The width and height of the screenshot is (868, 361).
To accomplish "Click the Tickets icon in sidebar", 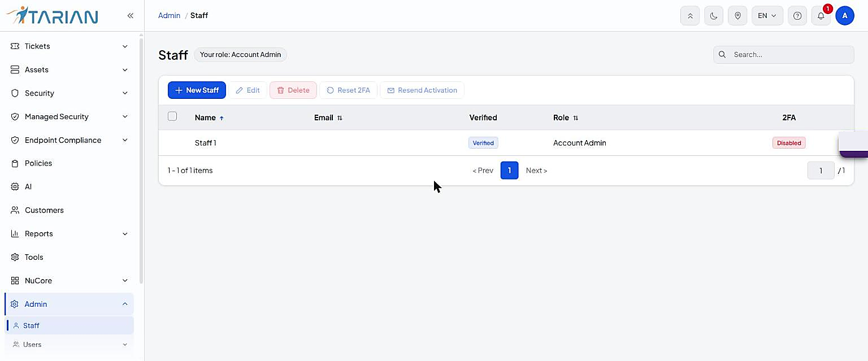I will click(x=15, y=46).
